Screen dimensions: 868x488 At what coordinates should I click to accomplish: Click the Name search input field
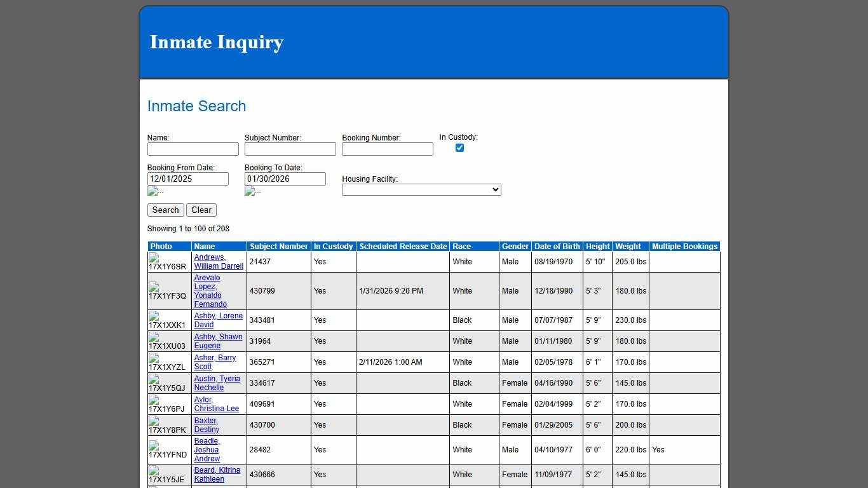pos(193,149)
